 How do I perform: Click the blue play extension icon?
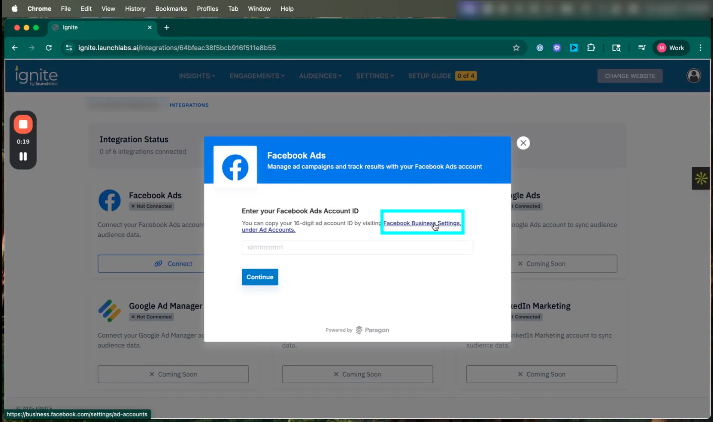[574, 48]
